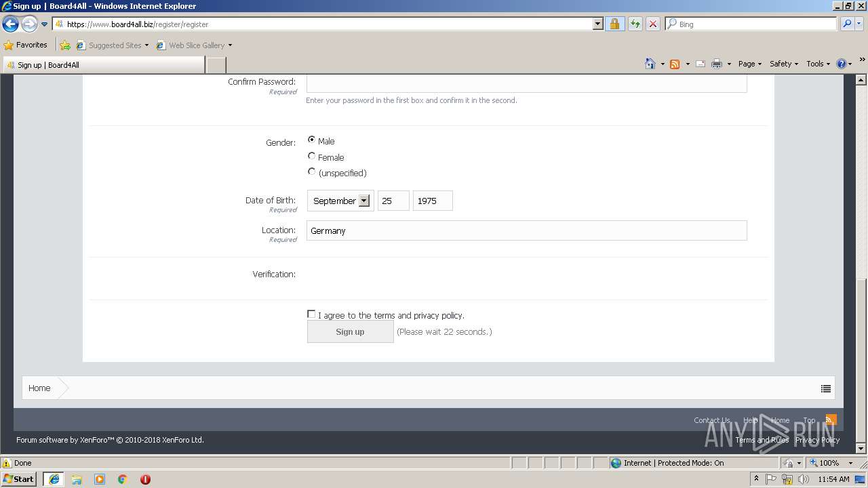
Task: Select the (unspecified) gender option
Action: click(311, 171)
